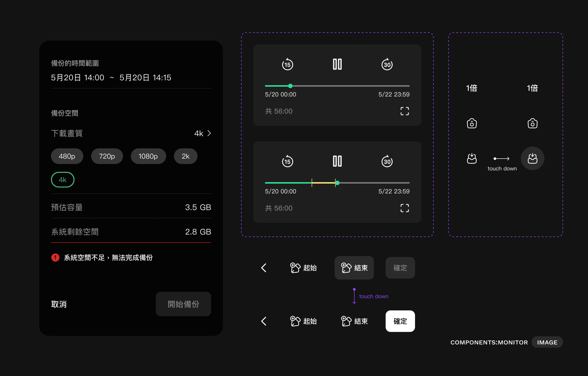Viewport: 588px width, 376px height.
Task: Select the green outlined 4k chip
Action: 62,180
